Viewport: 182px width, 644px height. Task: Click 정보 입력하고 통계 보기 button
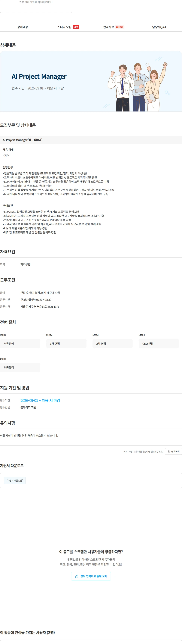(91, 576)
